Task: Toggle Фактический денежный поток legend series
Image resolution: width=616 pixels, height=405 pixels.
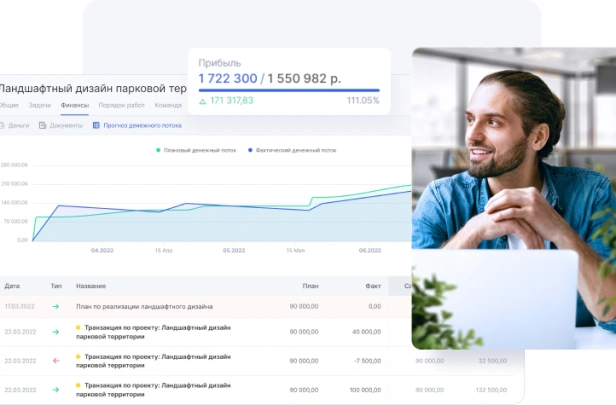Action: (x=292, y=150)
